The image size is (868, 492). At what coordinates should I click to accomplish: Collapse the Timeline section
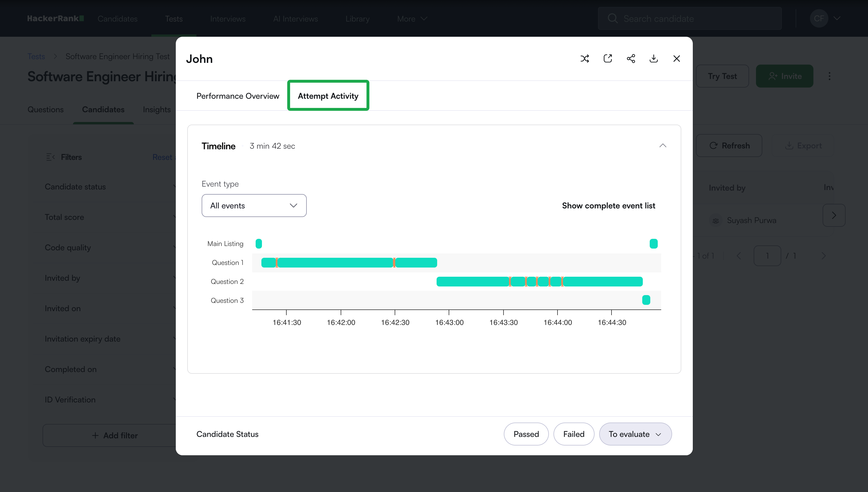(662, 146)
